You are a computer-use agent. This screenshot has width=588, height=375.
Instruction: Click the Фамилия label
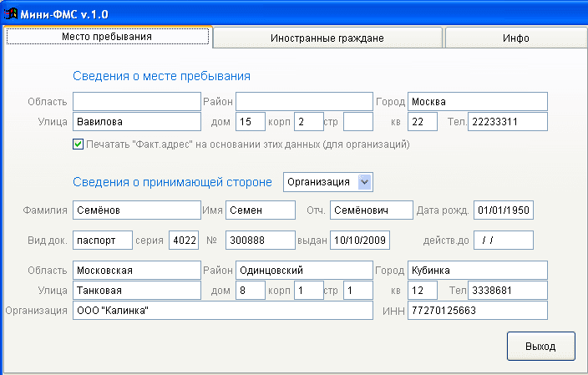[x=45, y=210]
